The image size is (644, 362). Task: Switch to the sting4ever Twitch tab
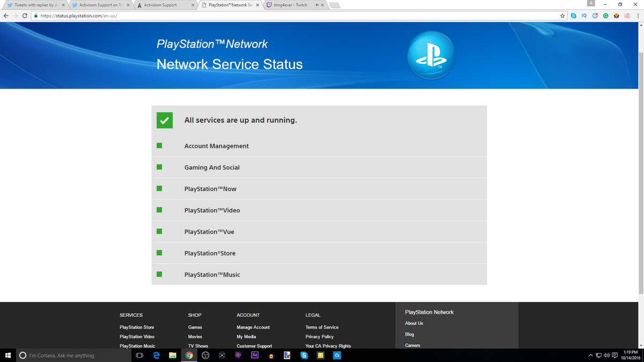pos(295,5)
